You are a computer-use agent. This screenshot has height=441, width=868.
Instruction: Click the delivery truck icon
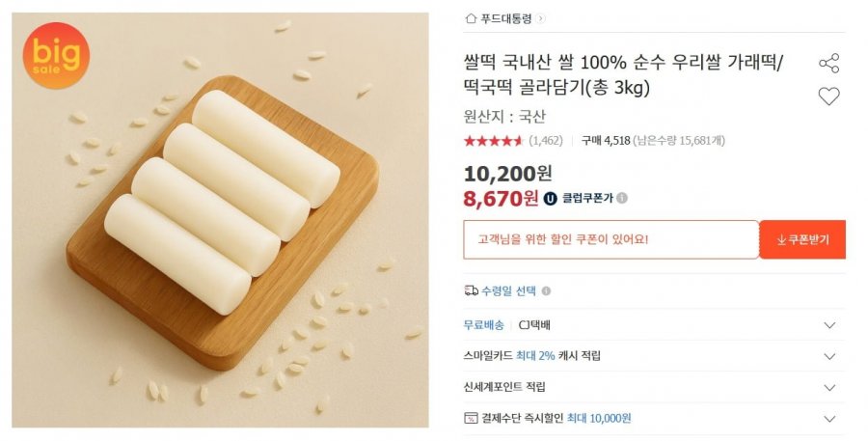[x=471, y=290]
